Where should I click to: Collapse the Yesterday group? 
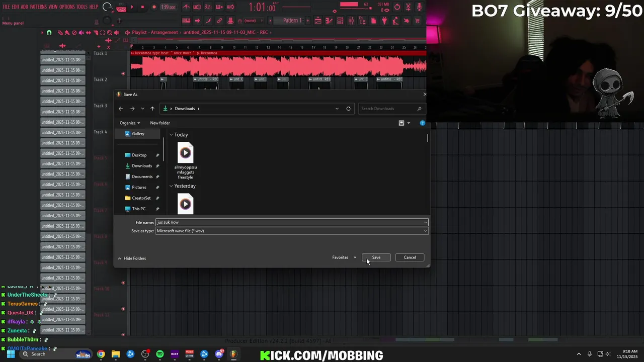tap(171, 186)
